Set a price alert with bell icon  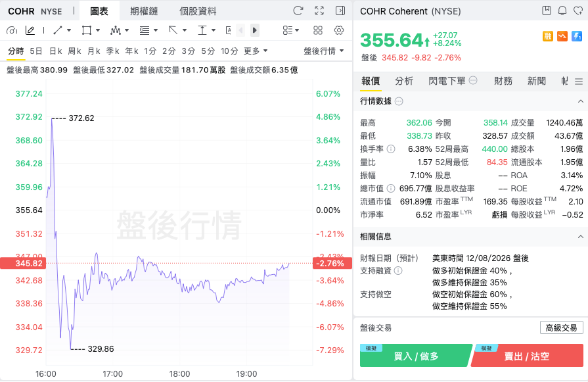(x=562, y=11)
